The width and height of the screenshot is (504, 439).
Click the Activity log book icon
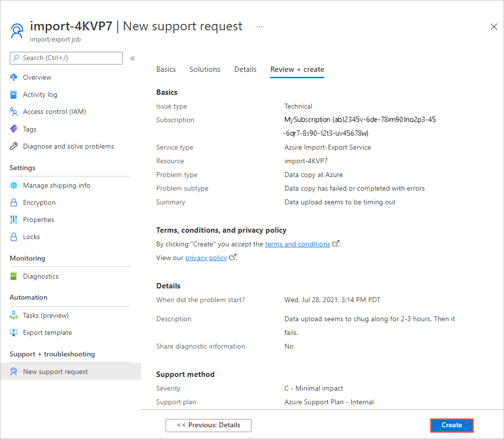[14, 95]
